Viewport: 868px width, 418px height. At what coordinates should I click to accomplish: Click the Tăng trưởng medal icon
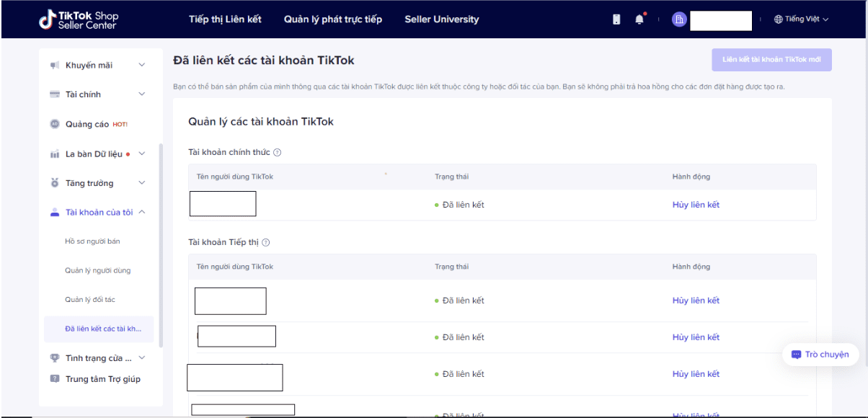click(55, 183)
